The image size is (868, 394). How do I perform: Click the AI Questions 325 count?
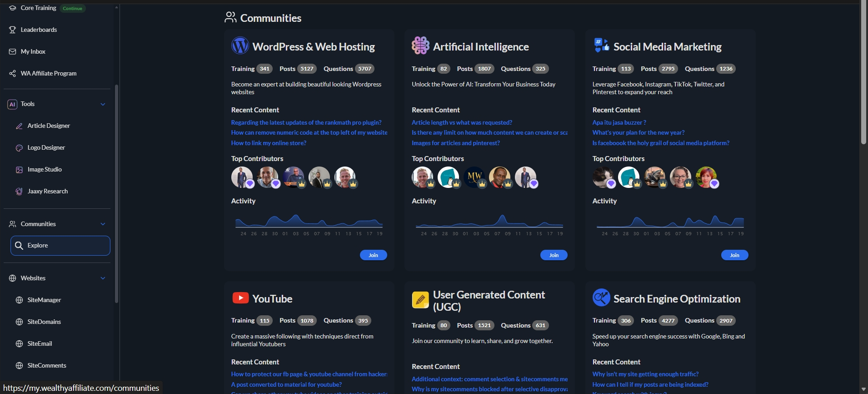point(540,69)
